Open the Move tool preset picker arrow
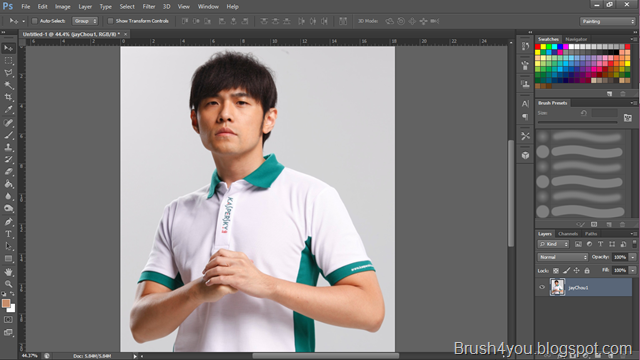The image size is (640, 360). coord(24,21)
